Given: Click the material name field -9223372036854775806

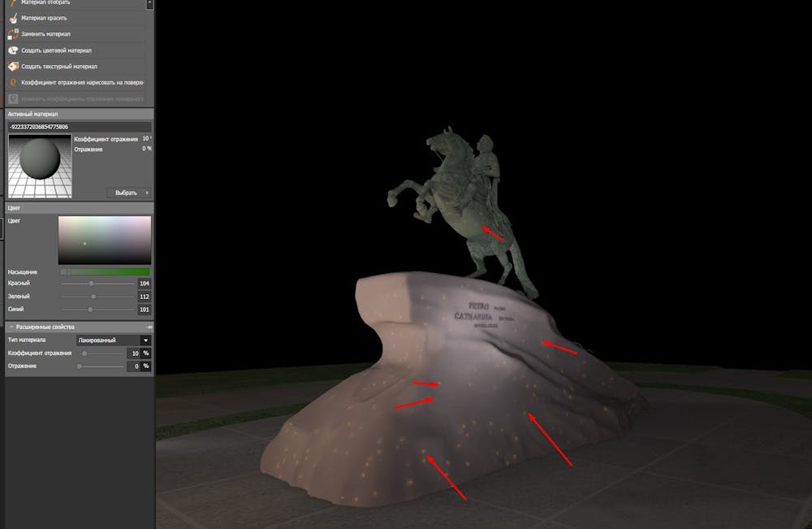Looking at the screenshot, I should (x=80, y=127).
